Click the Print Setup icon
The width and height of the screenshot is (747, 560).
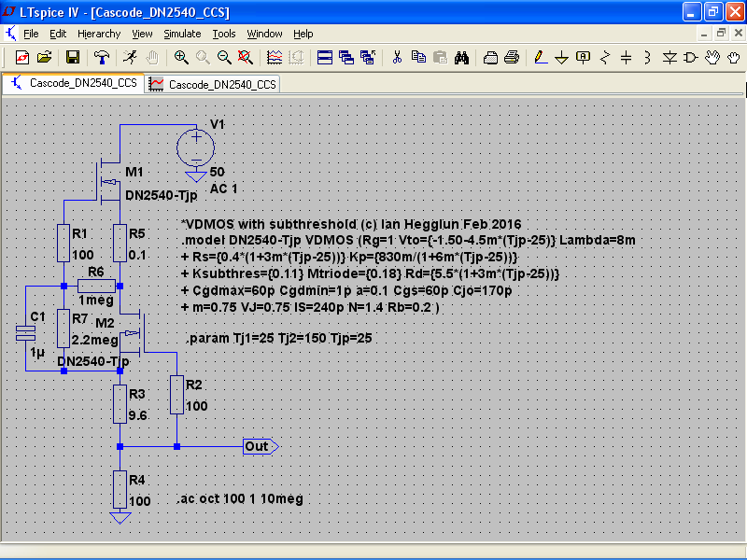pos(490,58)
